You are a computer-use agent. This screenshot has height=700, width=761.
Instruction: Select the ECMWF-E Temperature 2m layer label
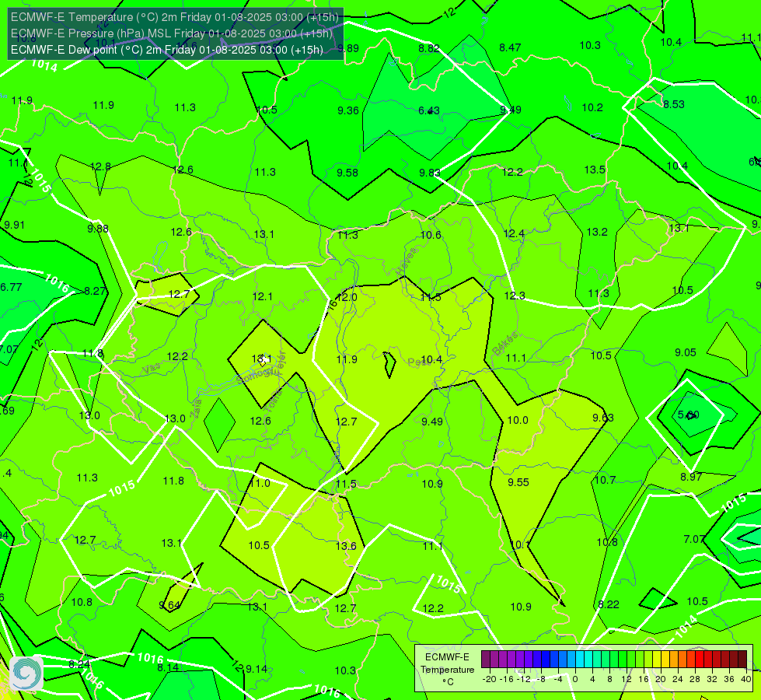pos(175,17)
